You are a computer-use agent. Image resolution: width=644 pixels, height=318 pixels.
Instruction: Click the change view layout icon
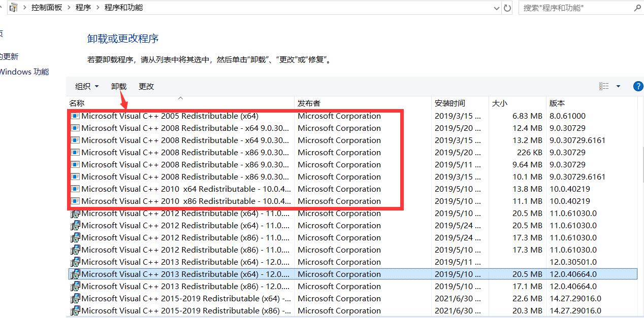click(x=604, y=86)
